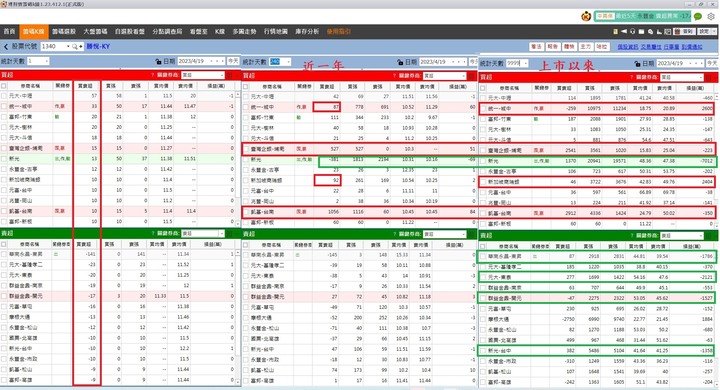The image size is (720, 390).
Task: Click the 今天 button in left panel
Action: pyautogui.click(x=233, y=61)
